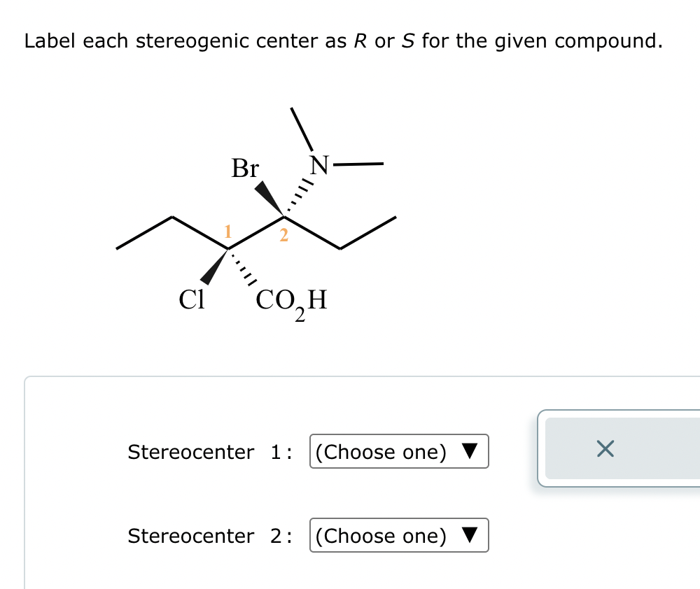Click the X button on the right panel

tap(605, 449)
